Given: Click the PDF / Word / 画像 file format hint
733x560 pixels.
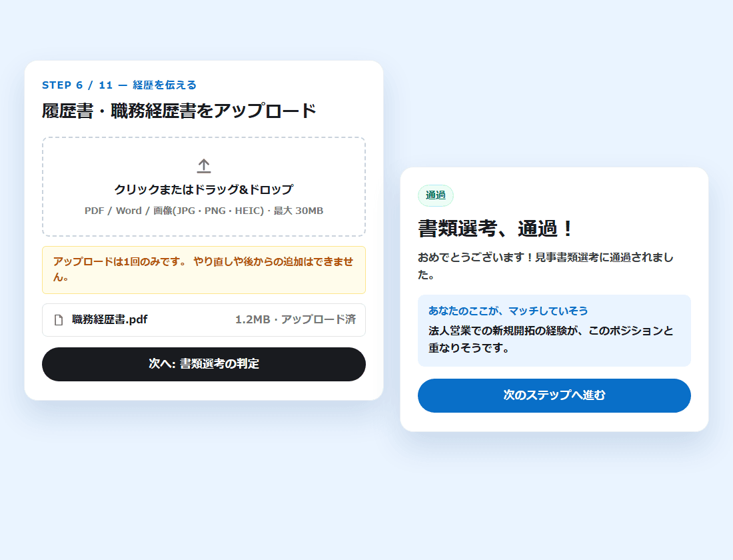Looking at the screenshot, I should tap(204, 211).
